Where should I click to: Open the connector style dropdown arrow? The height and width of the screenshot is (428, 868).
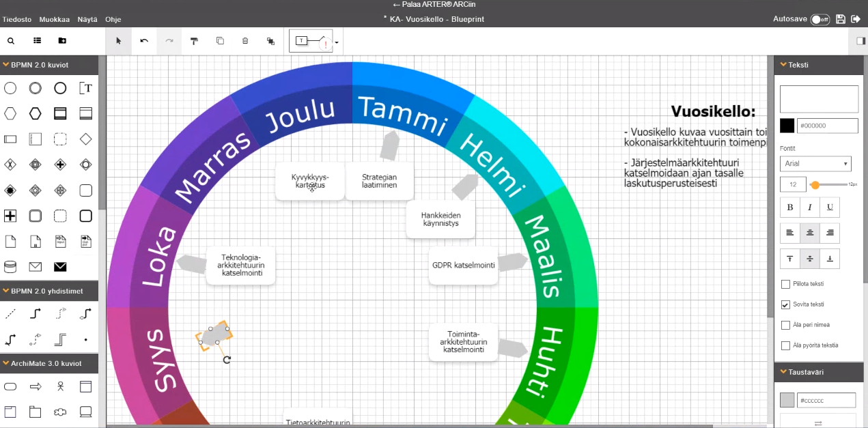[x=337, y=42]
